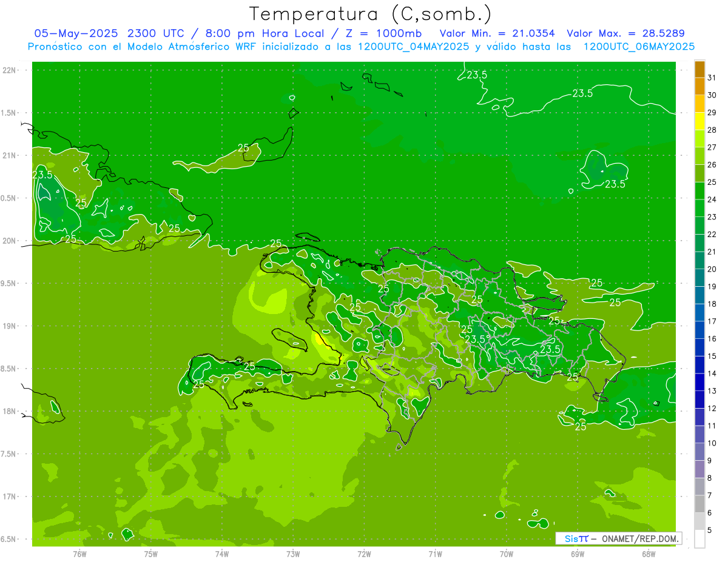Click the "Sistπ" logo text in credit box
728x562 pixels.
(x=576, y=538)
